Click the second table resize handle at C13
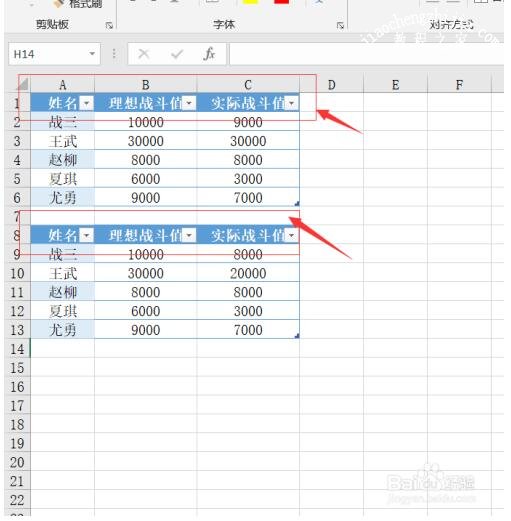The width and height of the screenshot is (511, 521). click(x=297, y=336)
